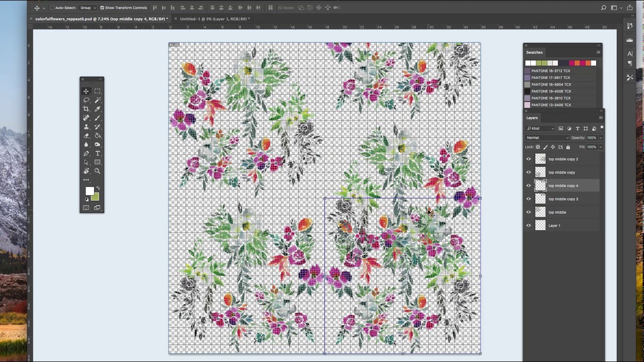644x362 pixels.
Task: Filter layers by pixel layers icon
Action: coord(561,129)
